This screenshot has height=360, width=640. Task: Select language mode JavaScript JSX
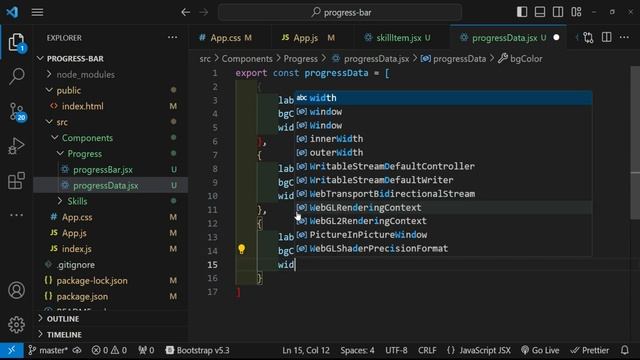479,350
